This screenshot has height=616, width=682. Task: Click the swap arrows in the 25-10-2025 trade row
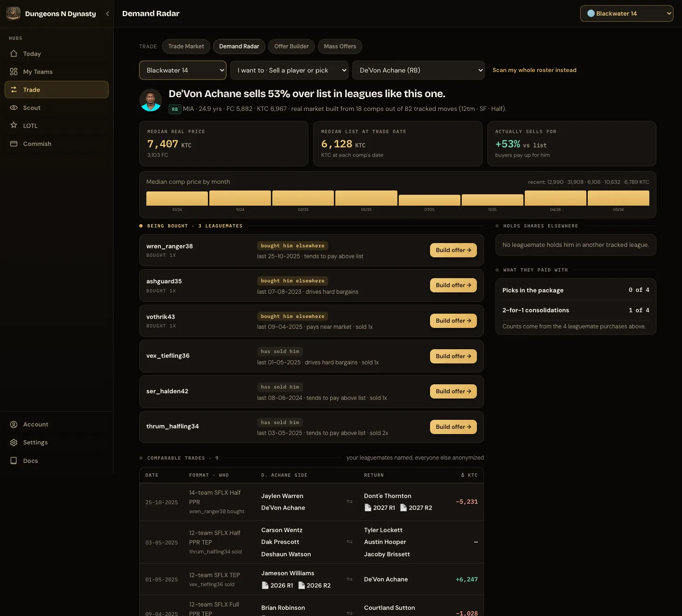tap(350, 501)
